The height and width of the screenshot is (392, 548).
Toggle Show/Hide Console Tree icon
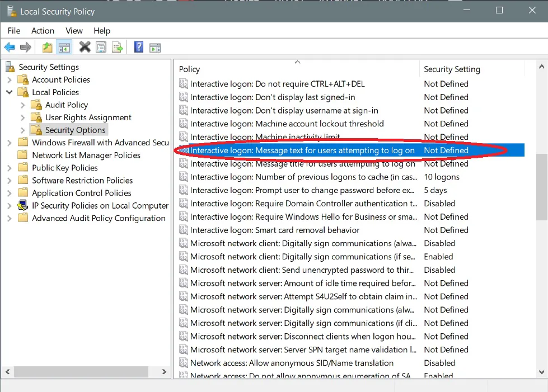pos(64,48)
